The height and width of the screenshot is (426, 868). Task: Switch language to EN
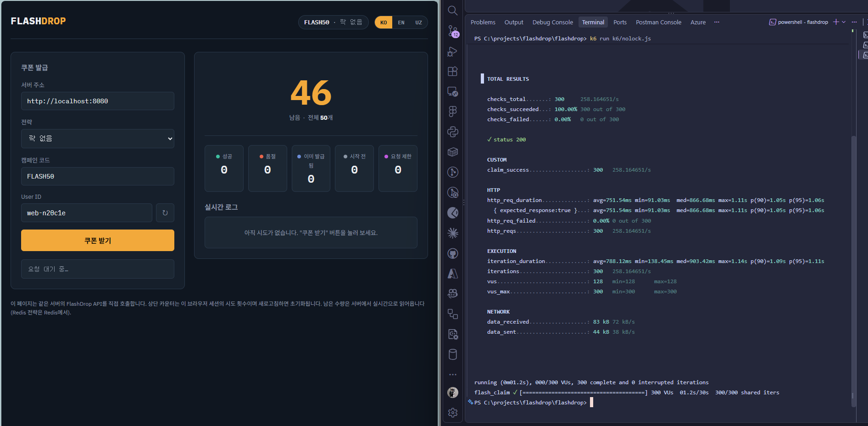[401, 22]
